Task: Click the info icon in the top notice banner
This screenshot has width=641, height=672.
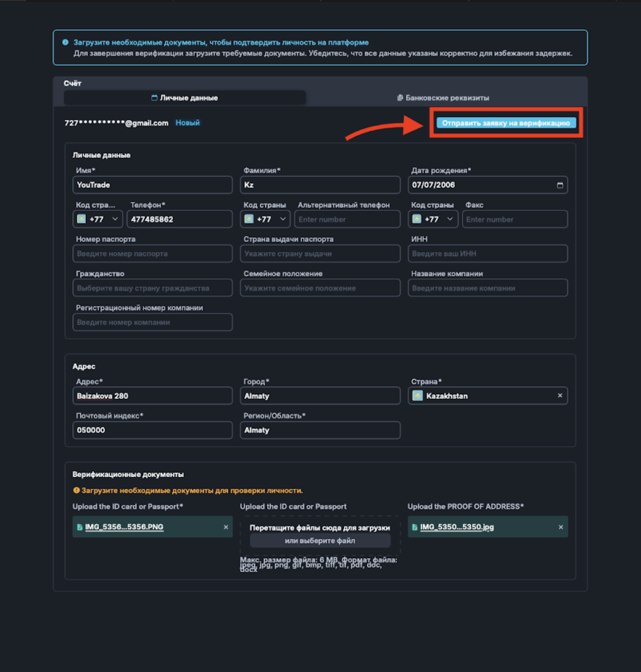Action: click(65, 42)
